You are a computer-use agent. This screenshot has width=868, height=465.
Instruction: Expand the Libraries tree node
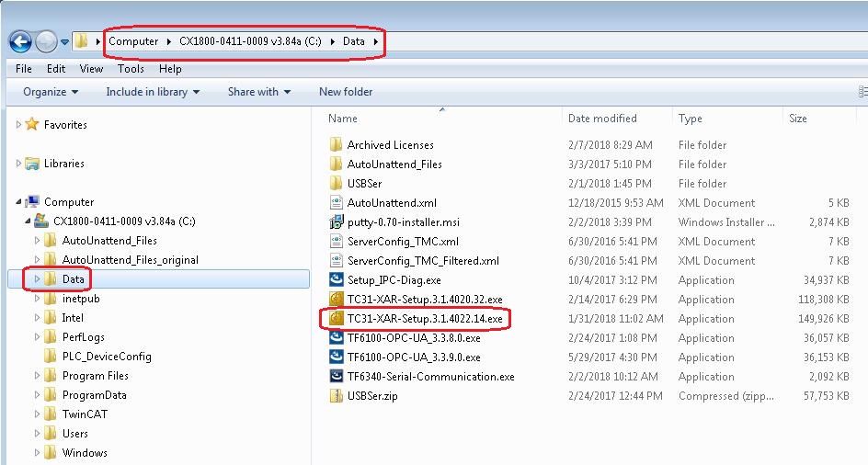tap(18, 164)
